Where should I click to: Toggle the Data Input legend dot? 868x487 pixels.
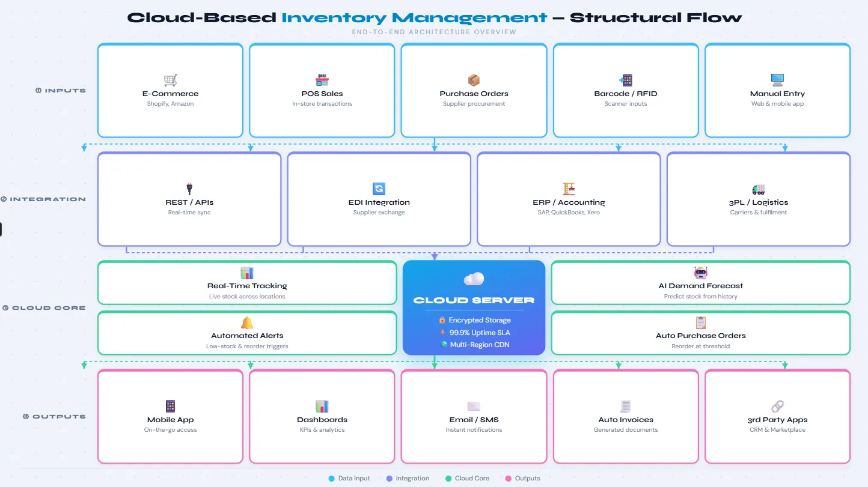(x=331, y=478)
